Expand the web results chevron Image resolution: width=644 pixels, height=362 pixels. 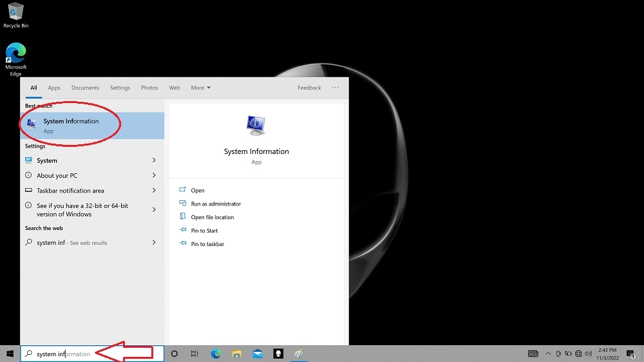tap(154, 242)
